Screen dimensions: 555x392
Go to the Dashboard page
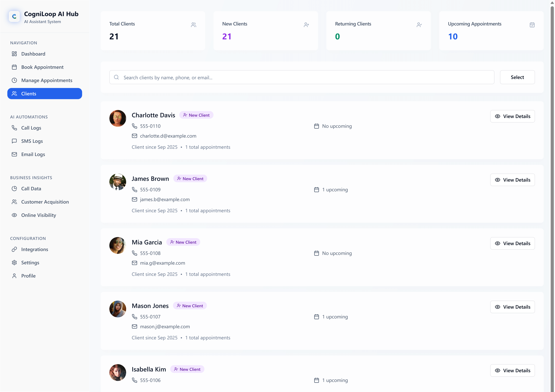[x=33, y=54]
